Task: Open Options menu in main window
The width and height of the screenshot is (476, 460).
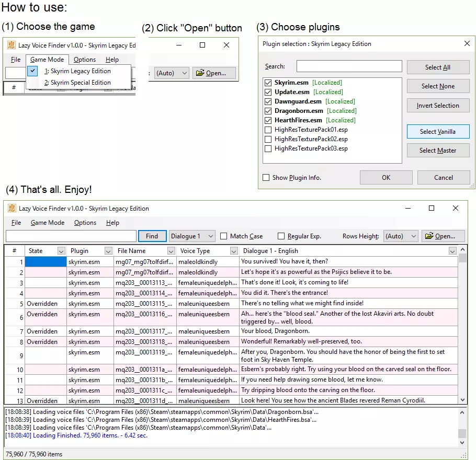Action: [85, 223]
